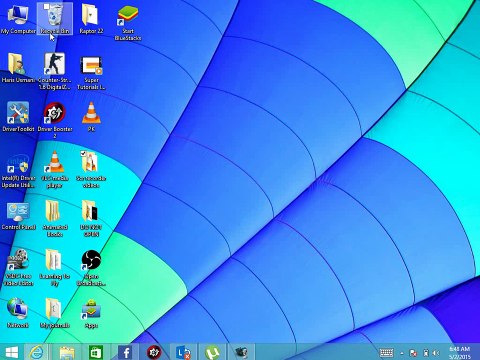The height and width of the screenshot is (360, 480).
Task: Select the folder right of Animated Books
Action: point(91,218)
